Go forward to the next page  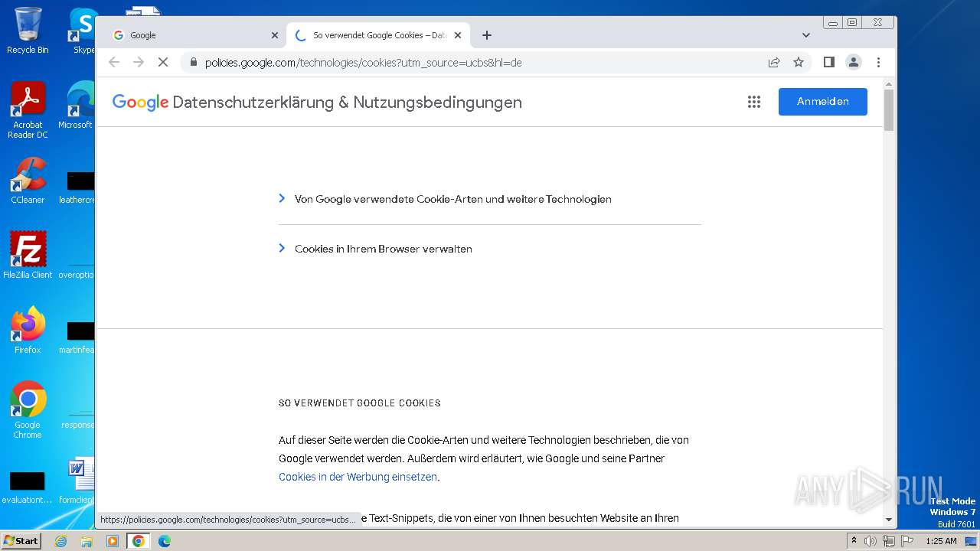point(139,62)
